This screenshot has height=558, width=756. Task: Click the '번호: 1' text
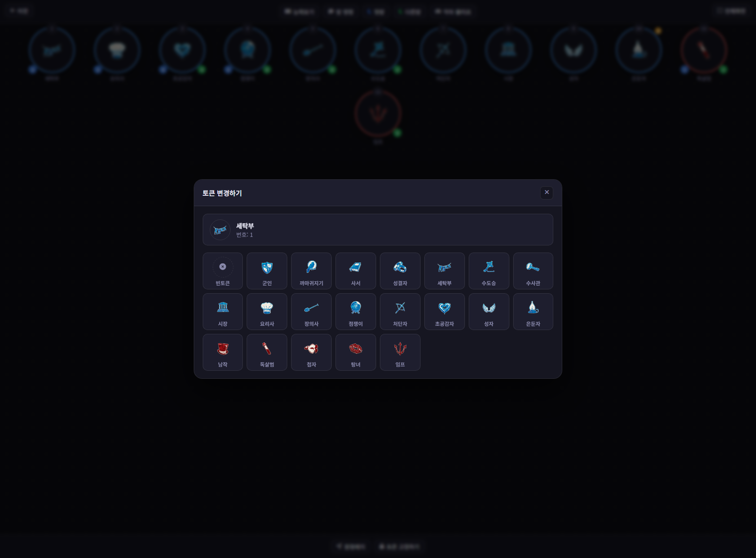pyautogui.click(x=245, y=235)
